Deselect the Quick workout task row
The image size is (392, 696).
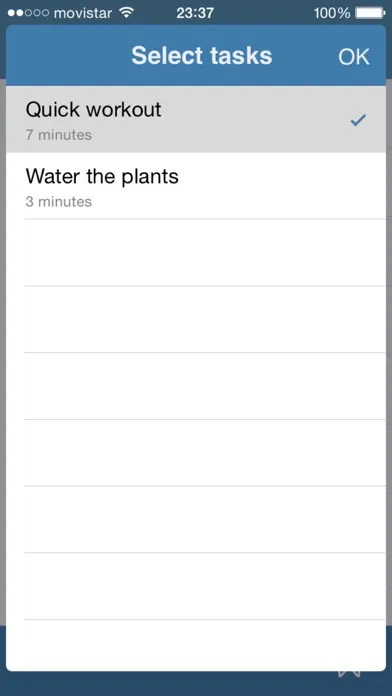click(196, 119)
